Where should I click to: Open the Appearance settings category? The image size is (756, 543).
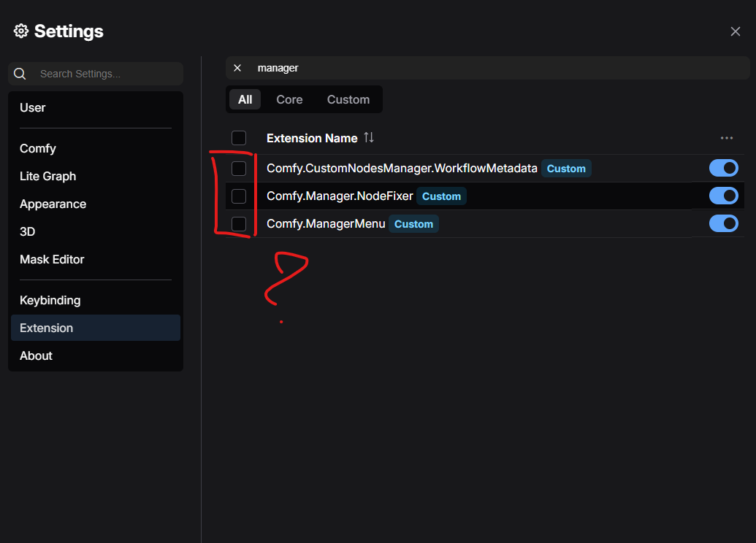96,204
